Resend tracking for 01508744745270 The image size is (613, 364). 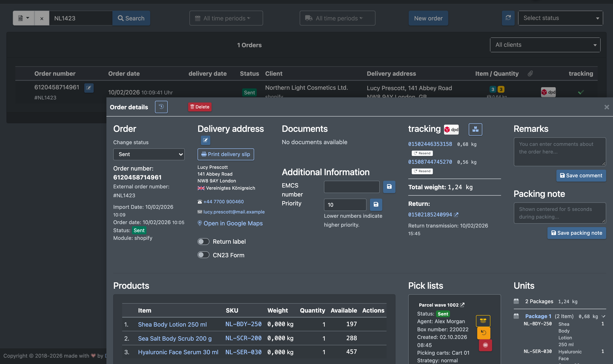point(422,171)
